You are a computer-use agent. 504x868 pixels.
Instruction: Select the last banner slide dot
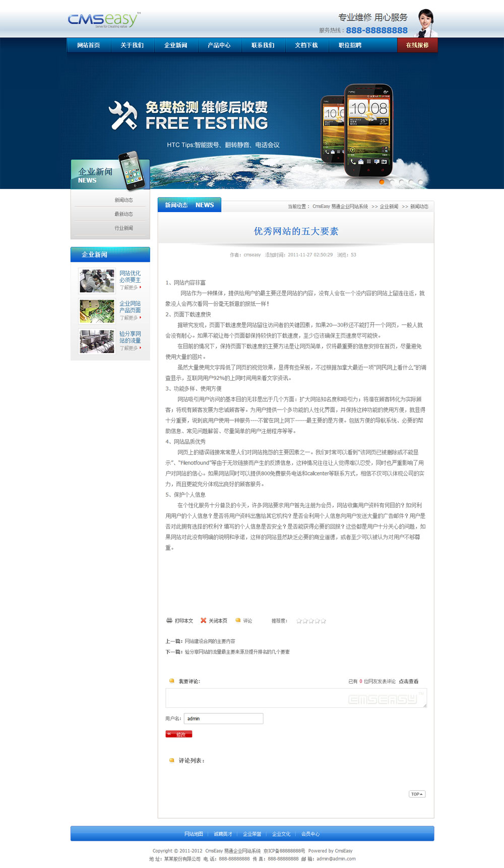point(420,182)
